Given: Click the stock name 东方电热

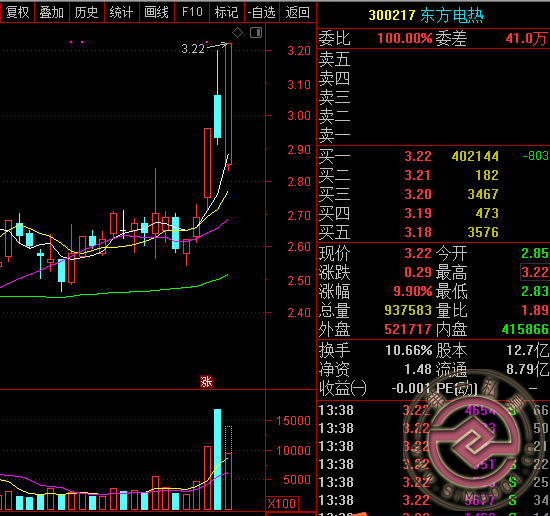Looking at the screenshot, I should (x=452, y=15).
